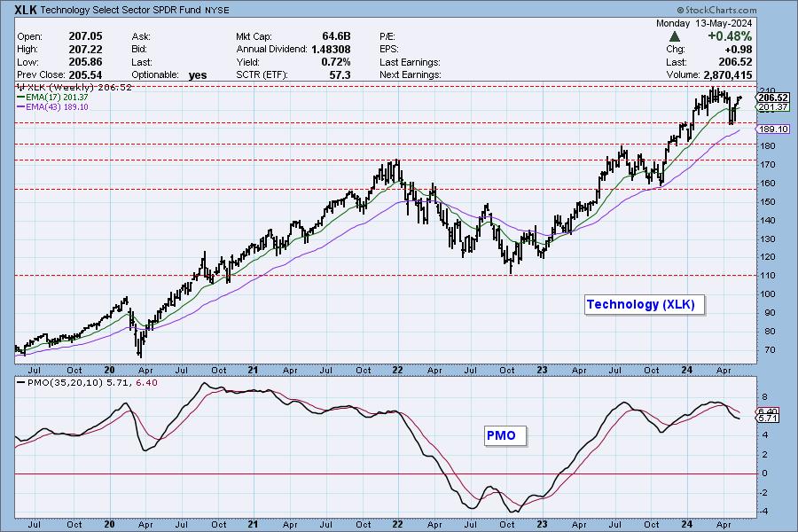Viewport: 798px width, 532px height.
Task: Click the Last value 206.52 in the header
Action: click(x=735, y=62)
